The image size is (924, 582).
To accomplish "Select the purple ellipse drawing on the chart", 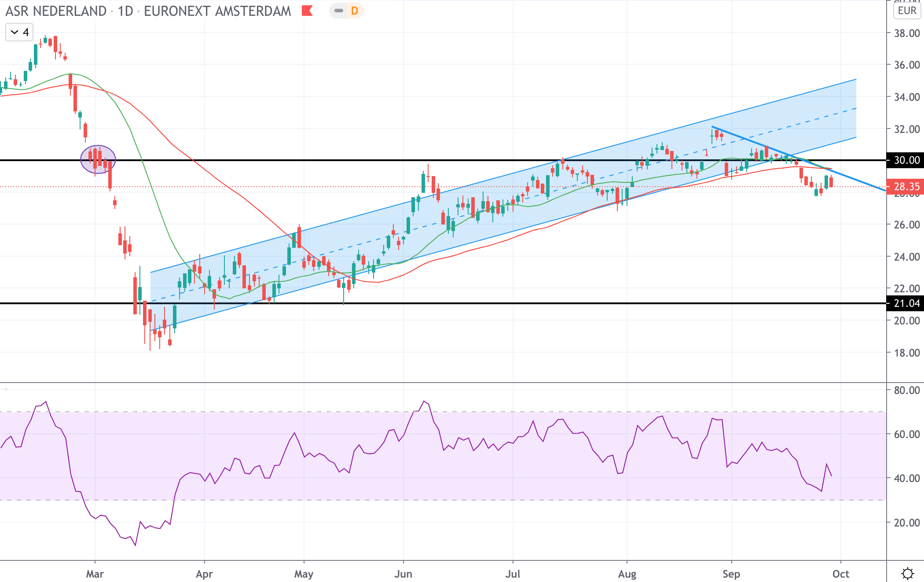I will coord(98,159).
